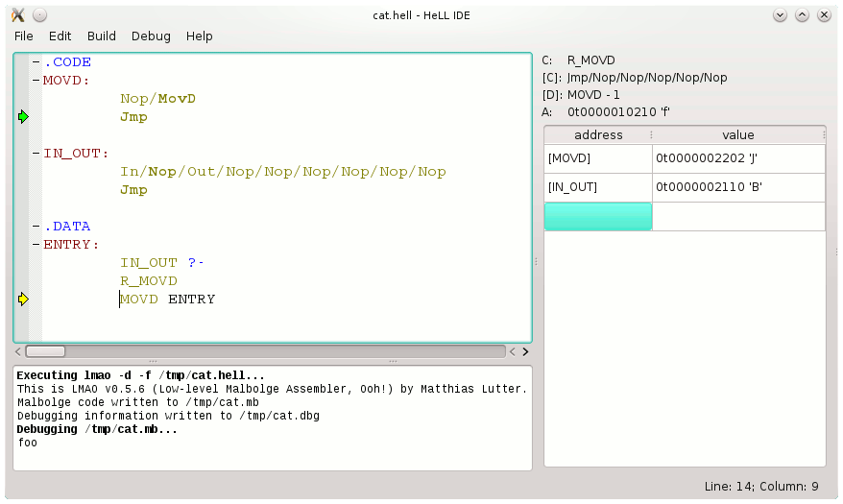Select the value cell 0t0000002110 'B'
Image resolution: width=843 pixels, height=504 pixels.
pyautogui.click(x=738, y=187)
